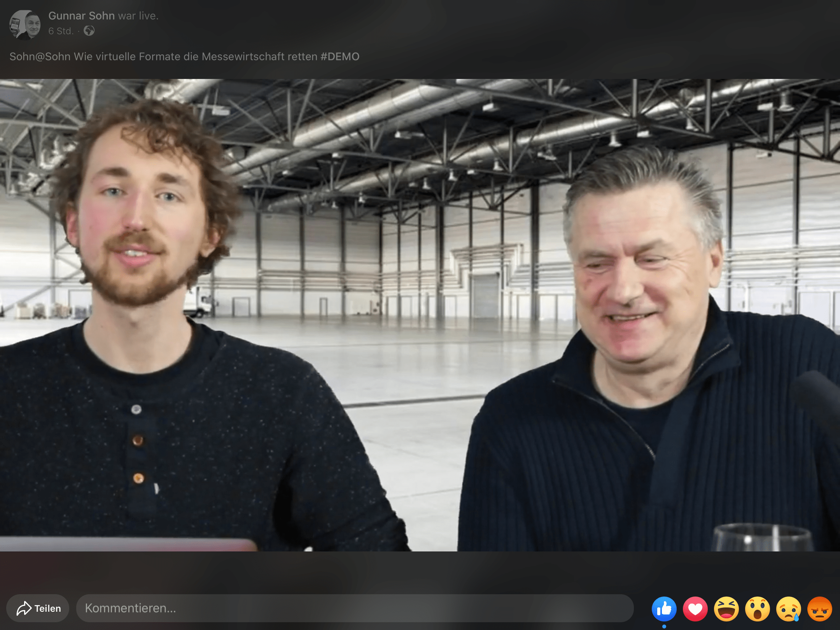
Task: Click the thumbs-up Like reaction
Action: tap(664, 609)
